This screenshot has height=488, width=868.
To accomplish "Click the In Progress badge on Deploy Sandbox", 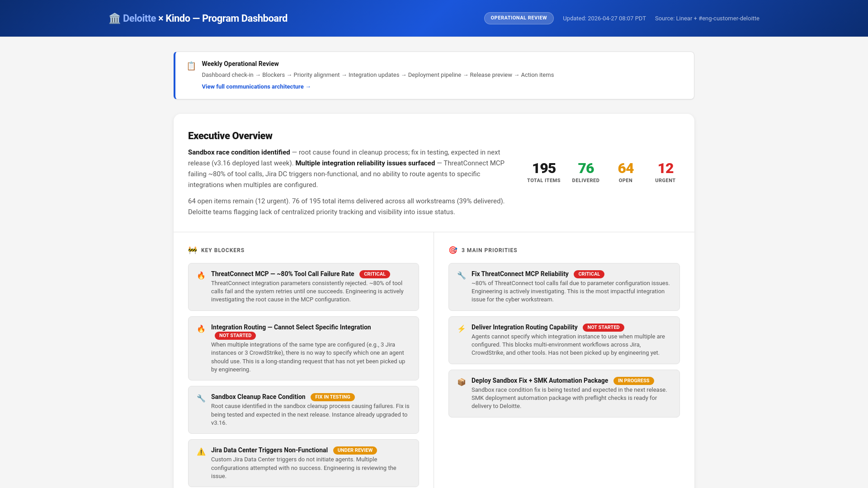I will (x=634, y=381).
